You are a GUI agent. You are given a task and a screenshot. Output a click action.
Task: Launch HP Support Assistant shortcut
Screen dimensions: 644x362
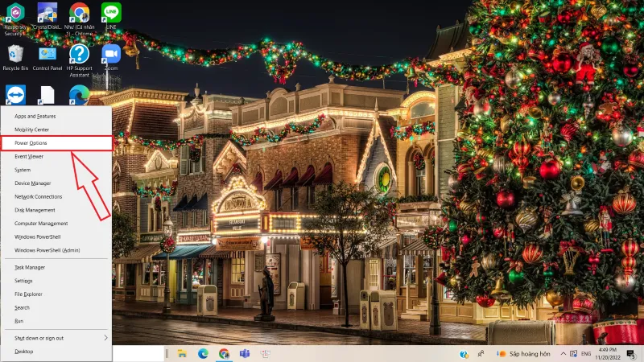click(x=79, y=55)
